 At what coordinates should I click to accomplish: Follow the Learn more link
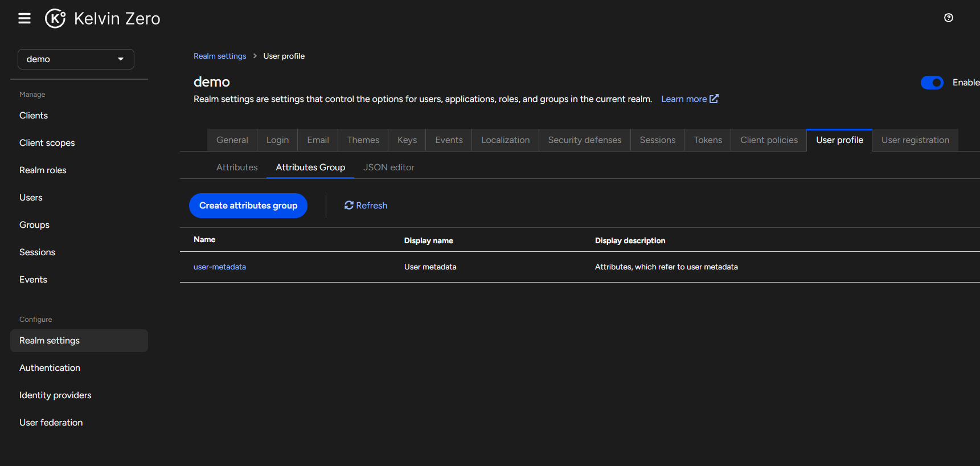(684, 99)
